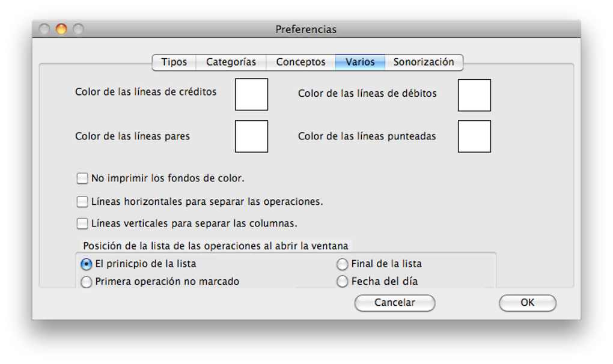Click the Preferencias title bar
This screenshot has width=613, height=364.
306,28
